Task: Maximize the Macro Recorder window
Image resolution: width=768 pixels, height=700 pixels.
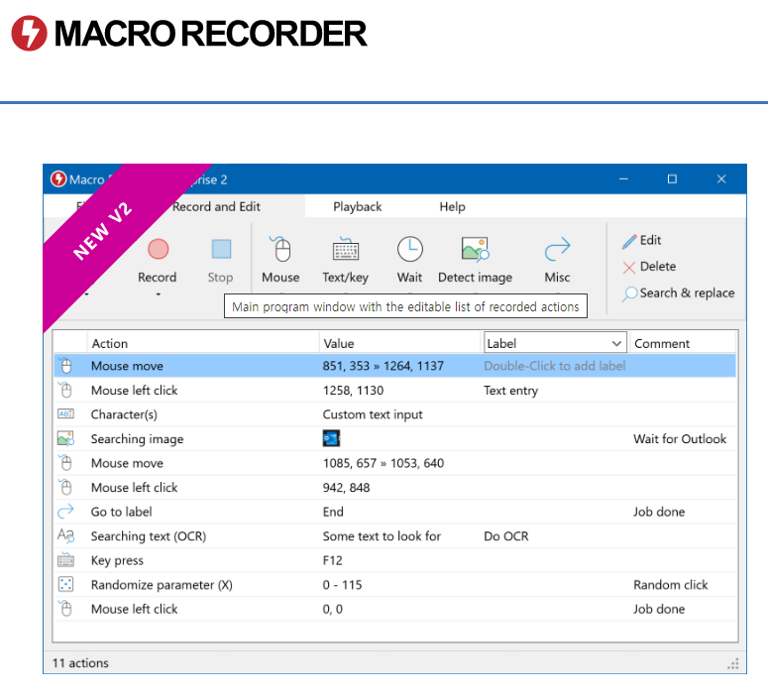Action: [x=672, y=178]
